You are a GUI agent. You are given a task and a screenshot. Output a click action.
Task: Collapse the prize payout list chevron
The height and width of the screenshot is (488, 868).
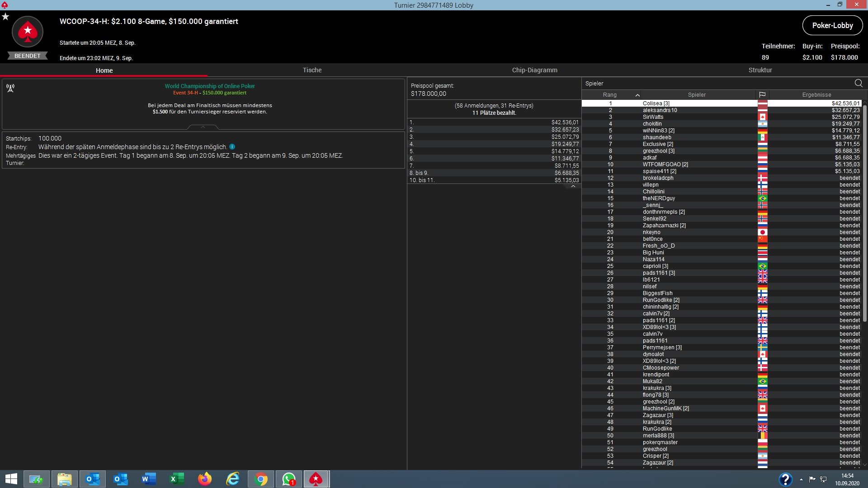573,186
